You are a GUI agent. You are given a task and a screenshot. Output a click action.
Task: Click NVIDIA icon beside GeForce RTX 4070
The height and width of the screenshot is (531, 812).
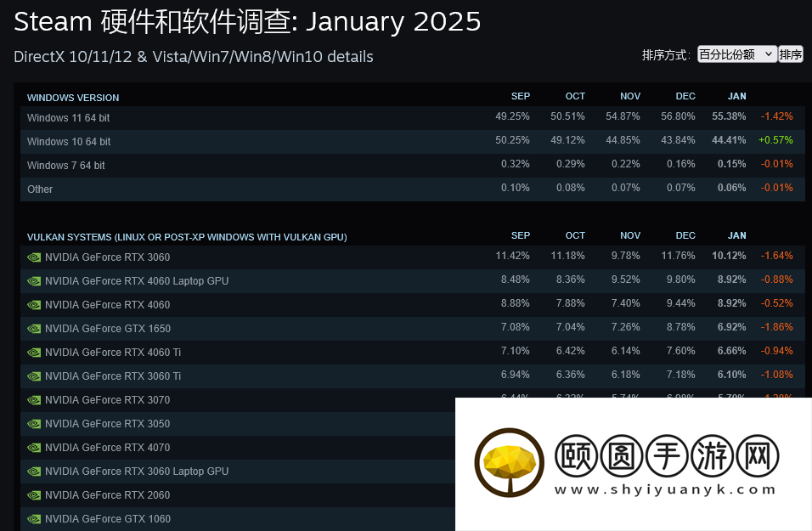(34, 448)
